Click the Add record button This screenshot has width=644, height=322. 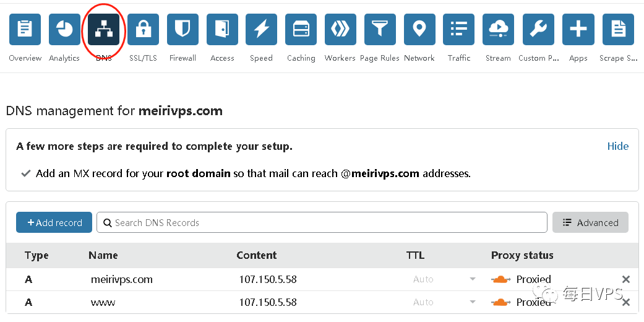point(54,223)
